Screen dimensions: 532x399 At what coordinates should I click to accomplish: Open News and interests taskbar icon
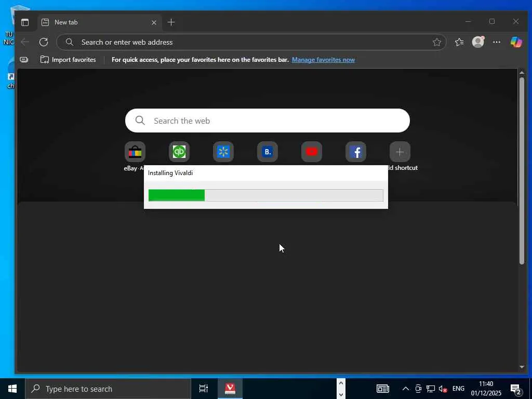click(x=383, y=389)
